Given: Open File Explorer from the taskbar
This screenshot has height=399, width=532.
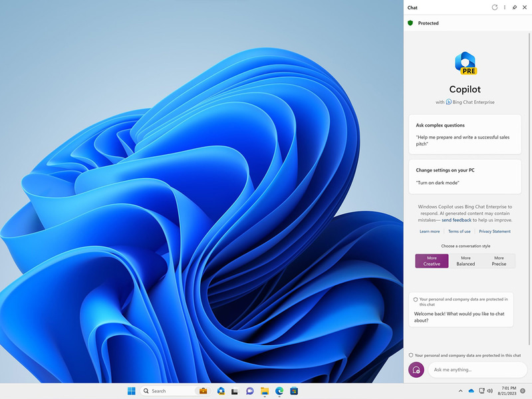Looking at the screenshot, I should click(x=264, y=390).
